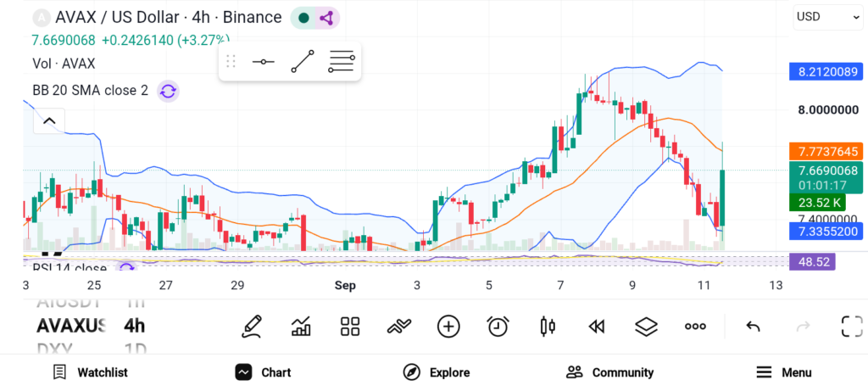Switch to the Chart tab

263,372
